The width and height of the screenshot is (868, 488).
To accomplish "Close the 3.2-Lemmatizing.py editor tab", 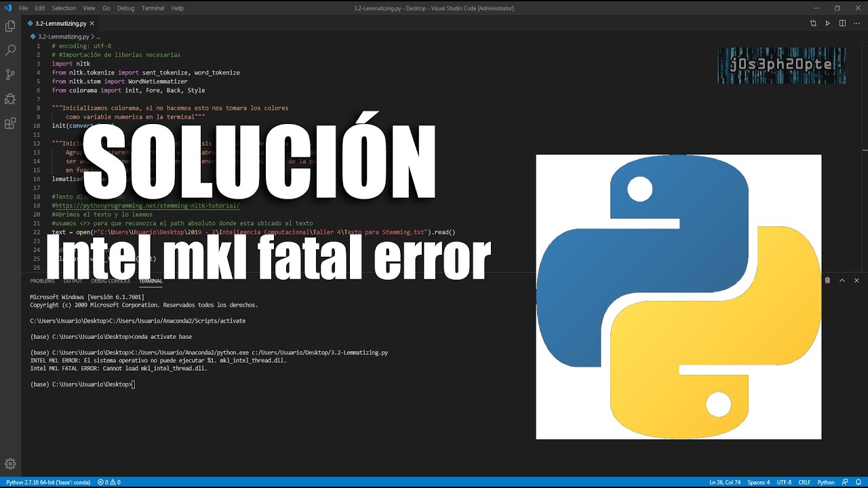I will coord(92,23).
